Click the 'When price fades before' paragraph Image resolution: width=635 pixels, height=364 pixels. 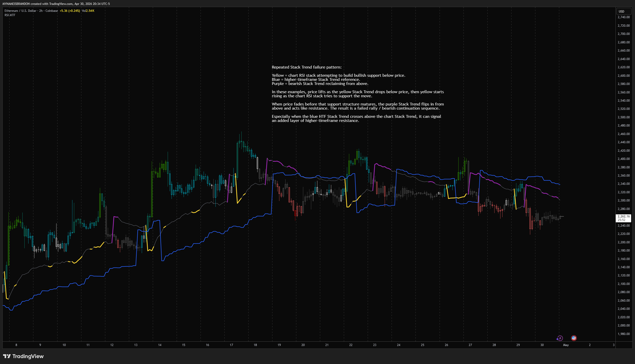(x=358, y=106)
